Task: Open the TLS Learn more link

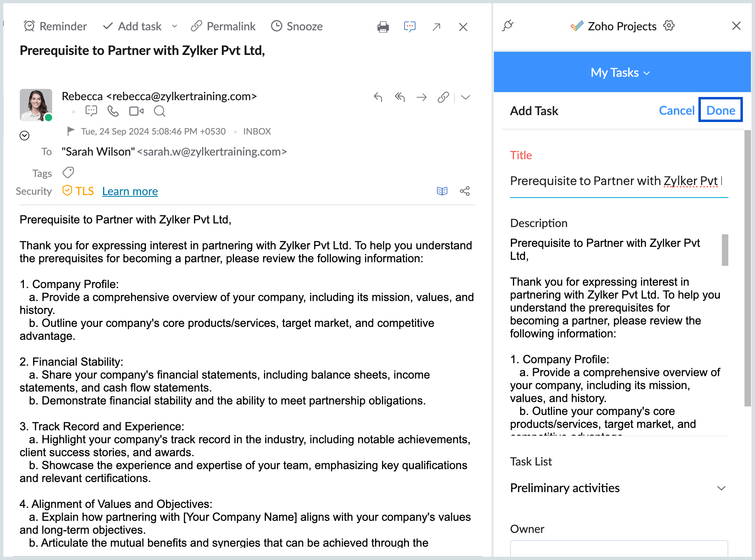Action: click(130, 191)
